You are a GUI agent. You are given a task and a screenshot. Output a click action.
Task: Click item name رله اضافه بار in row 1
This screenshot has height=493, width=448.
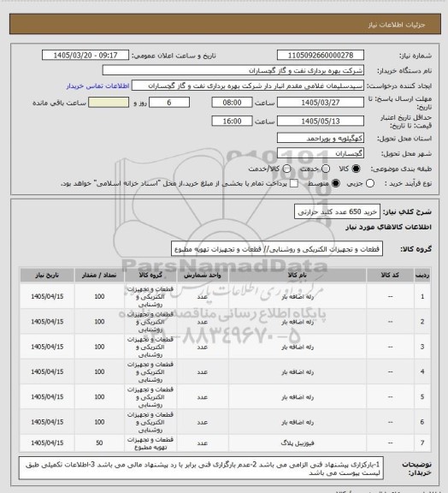click(298, 296)
